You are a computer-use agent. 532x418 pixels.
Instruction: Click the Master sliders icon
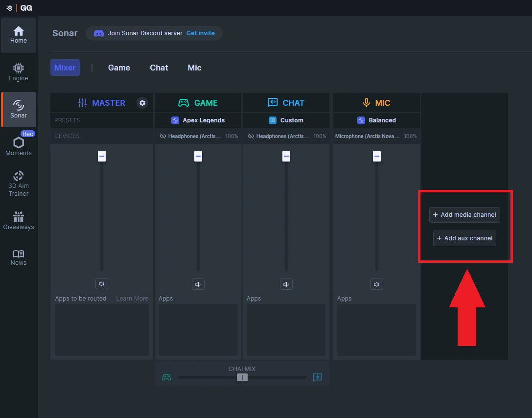tap(82, 103)
